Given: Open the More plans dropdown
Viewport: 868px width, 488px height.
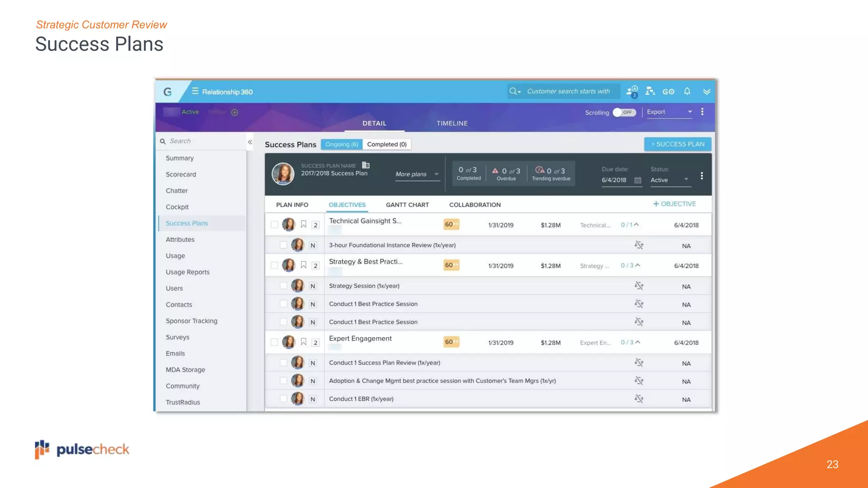Looking at the screenshot, I should coord(417,175).
